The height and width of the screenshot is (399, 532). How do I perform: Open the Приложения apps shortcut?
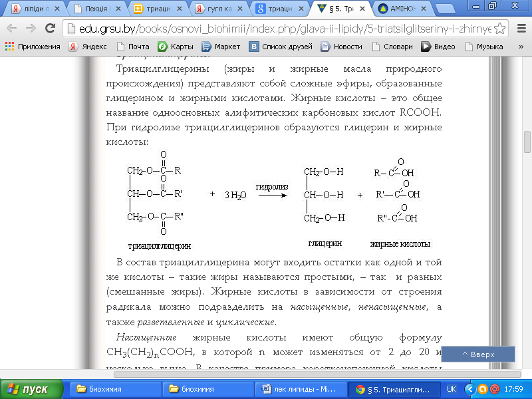pyautogui.click(x=33, y=47)
